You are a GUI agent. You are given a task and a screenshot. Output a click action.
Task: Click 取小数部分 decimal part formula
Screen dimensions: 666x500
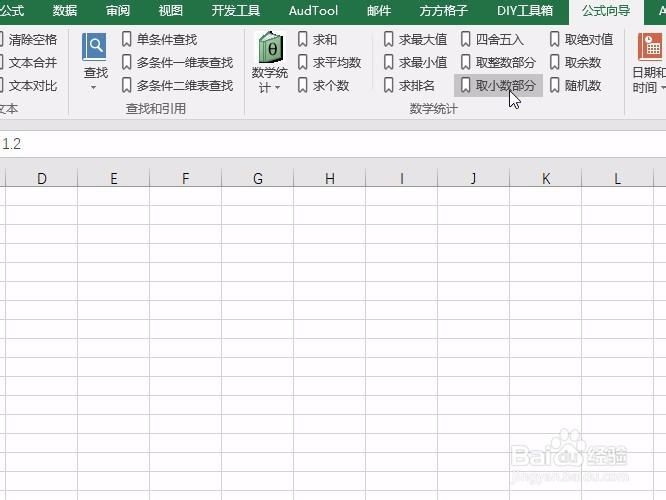pos(498,85)
